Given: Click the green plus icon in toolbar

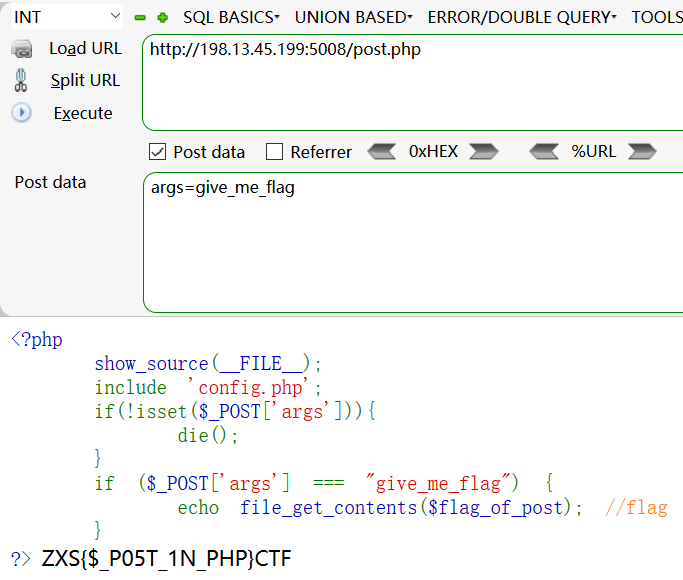Looking at the screenshot, I should pyautogui.click(x=162, y=18).
